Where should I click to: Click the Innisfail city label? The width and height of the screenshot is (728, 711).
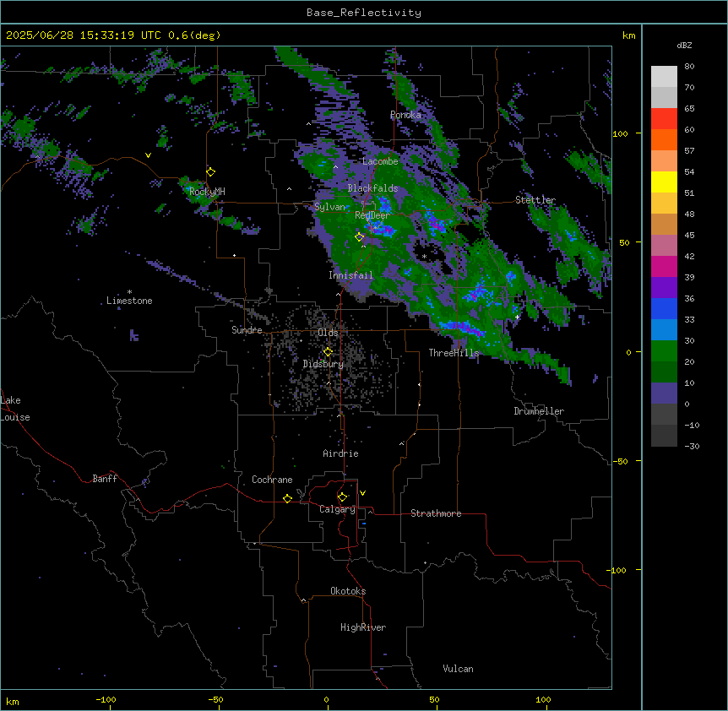coord(350,275)
